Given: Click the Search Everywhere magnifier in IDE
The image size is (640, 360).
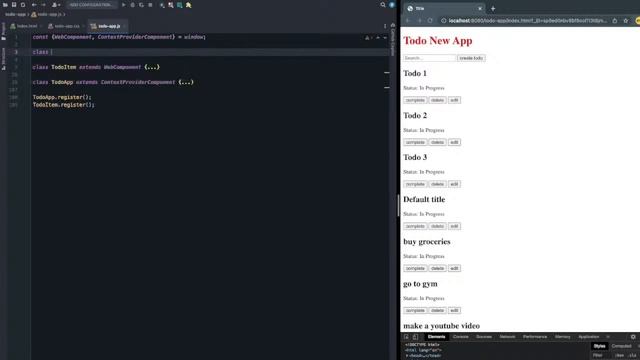Looking at the screenshot, I should coord(383,5).
